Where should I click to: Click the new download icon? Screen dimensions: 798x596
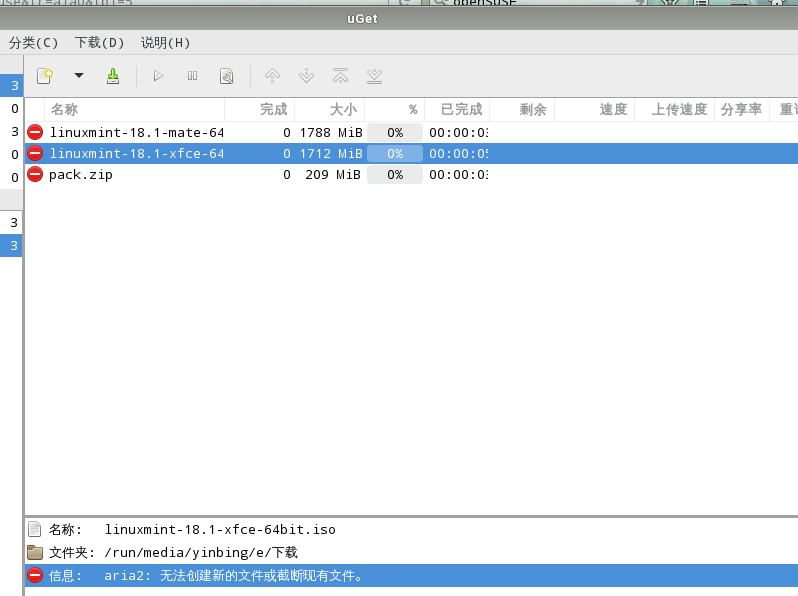pos(45,76)
